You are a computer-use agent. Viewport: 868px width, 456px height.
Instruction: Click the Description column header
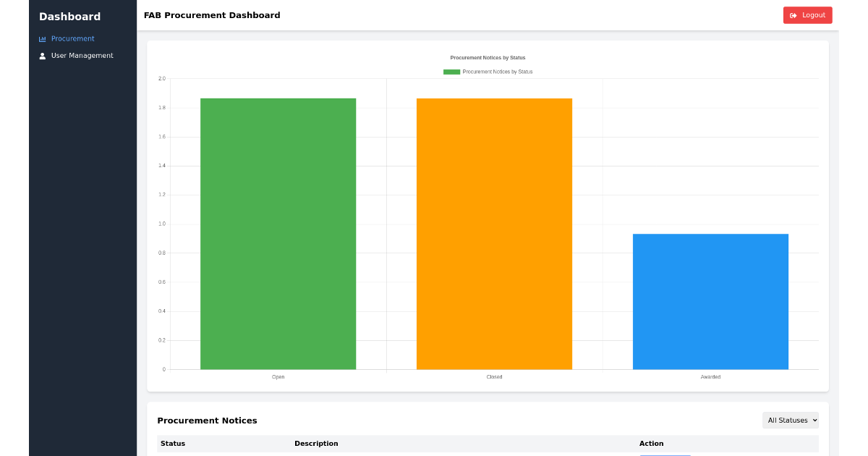316,443
